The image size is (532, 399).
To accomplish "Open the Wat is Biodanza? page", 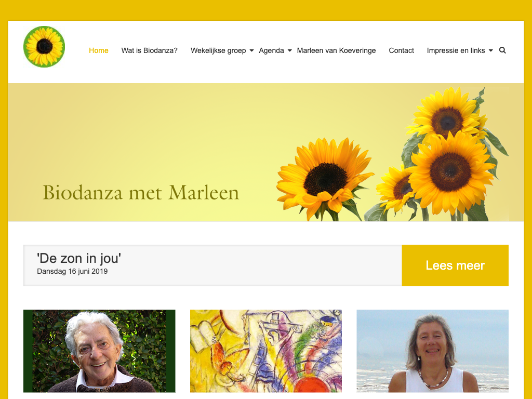I will tap(149, 50).
